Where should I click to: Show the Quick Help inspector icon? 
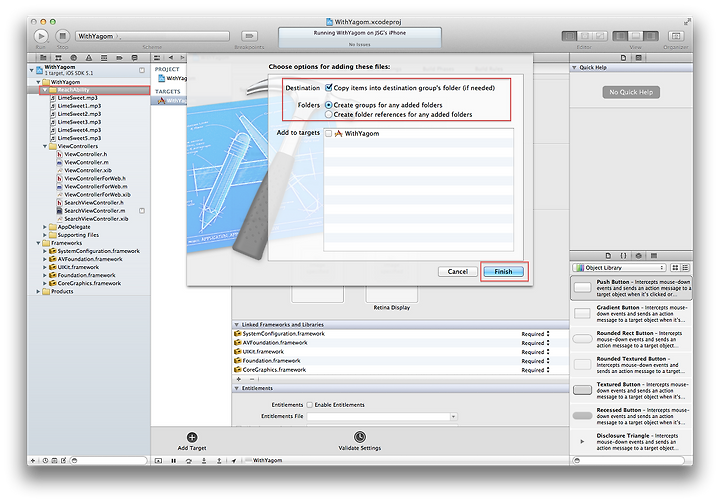[x=638, y=58]
